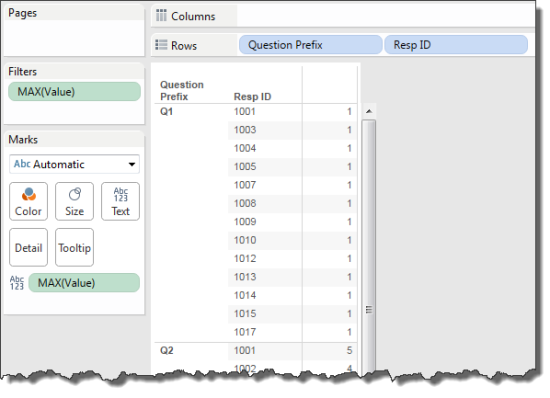Select Resp ID 1010 row
The height and width of the screenshot is (398, 550).
click(245, 240)
